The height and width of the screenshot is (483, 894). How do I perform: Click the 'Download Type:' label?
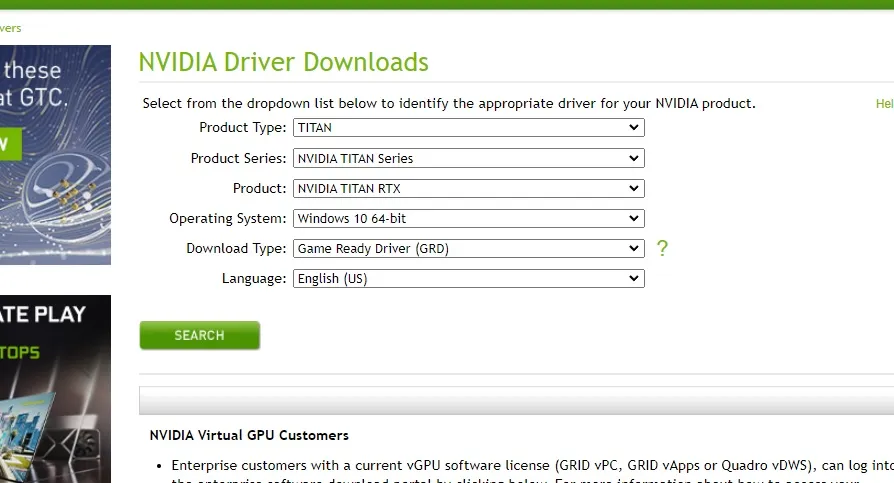point(236,248)
